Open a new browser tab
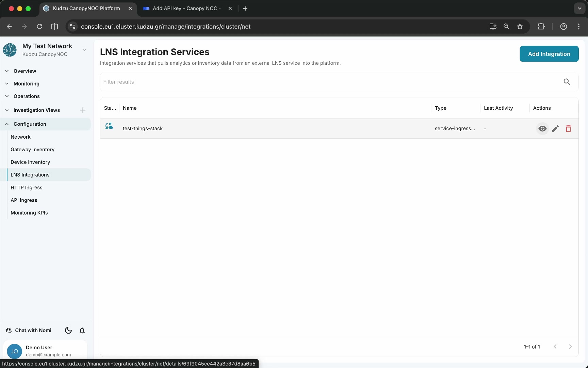Screen dimensions: 588x368 coord(245,9)
